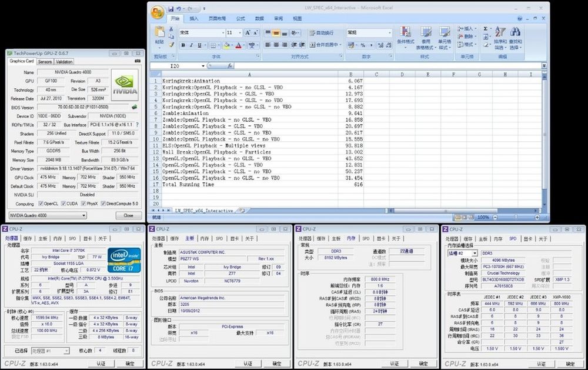Click the Excel horizontal scrollbar
Image resolution: width=588 pixels, height=370 pixels.
(x=446, y=211)
